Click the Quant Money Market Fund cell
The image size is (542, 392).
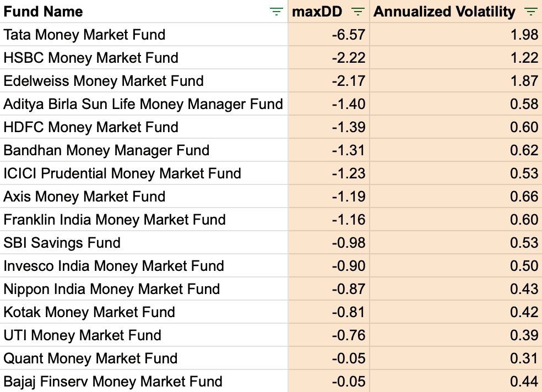tap(90, 358)
